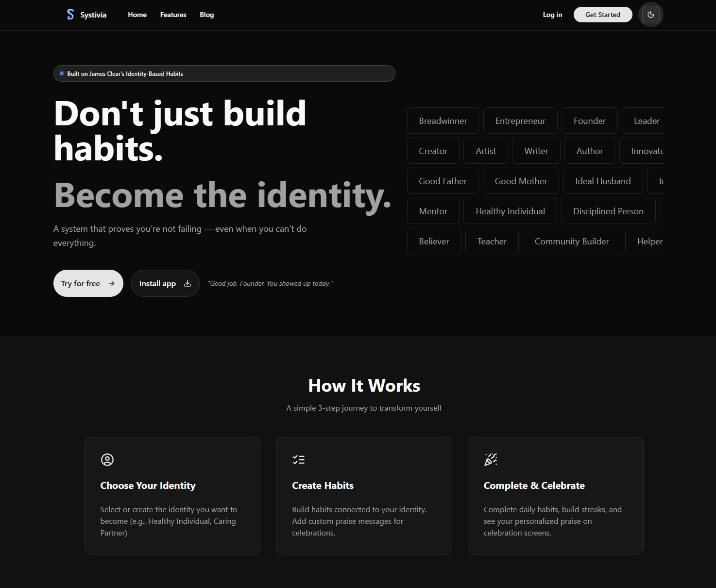Click the Built on James Clear's Identity-Based Habits badge
Image resolution: width=716 pixels, height=588 pixels.
224,73
